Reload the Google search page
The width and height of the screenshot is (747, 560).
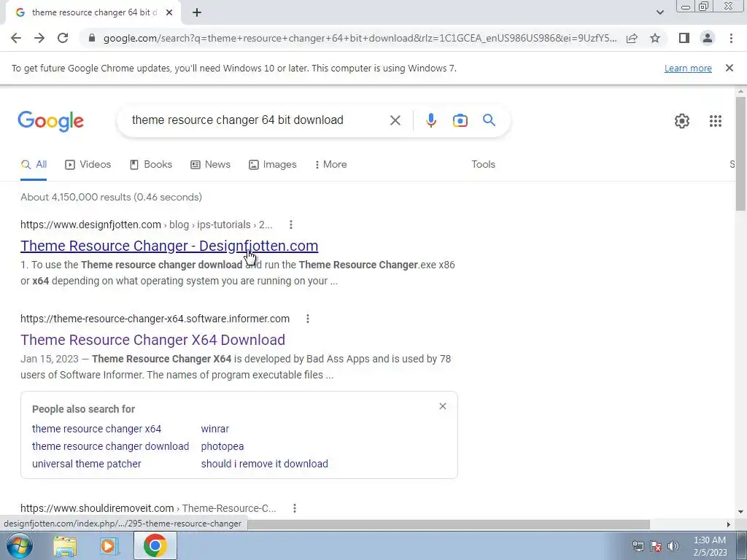pyautogui.click(x=63, y=38)
